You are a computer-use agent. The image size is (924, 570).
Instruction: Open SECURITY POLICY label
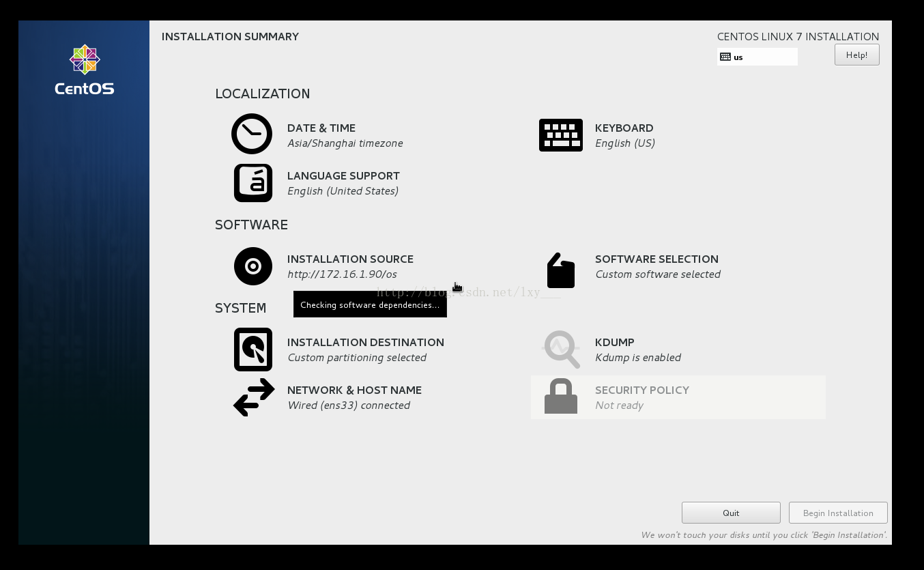point(642,390)
